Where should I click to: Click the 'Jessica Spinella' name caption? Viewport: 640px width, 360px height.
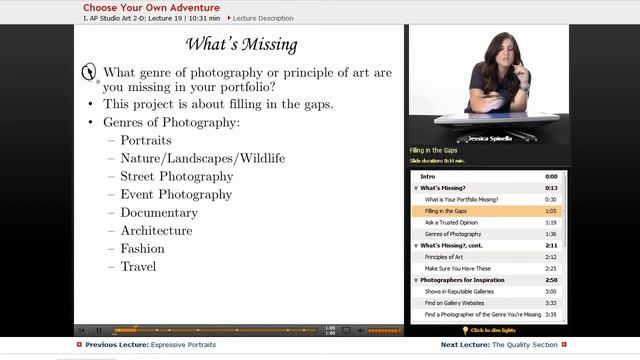[x=490, y=139]
